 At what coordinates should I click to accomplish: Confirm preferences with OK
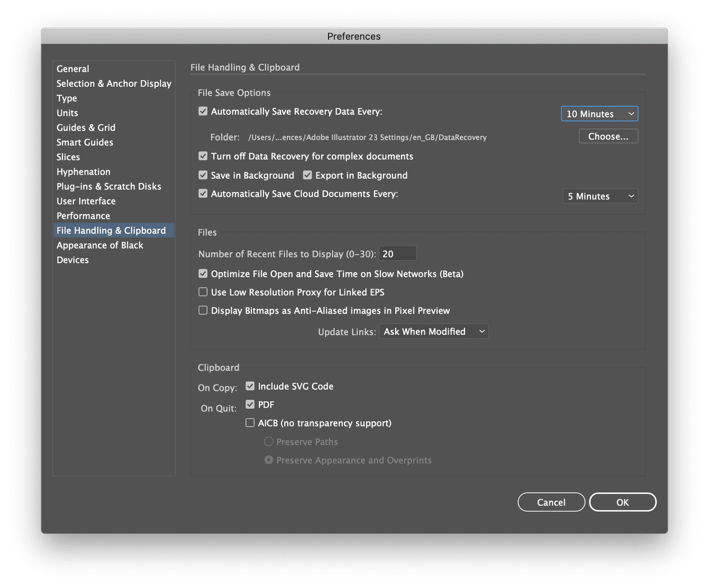pyautogui.click(x=622, y=502)
